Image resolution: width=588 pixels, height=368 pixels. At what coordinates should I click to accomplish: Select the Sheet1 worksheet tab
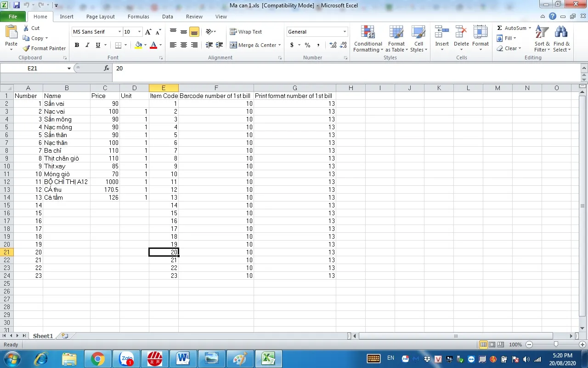pyautogui.click(x=43, y=336)
